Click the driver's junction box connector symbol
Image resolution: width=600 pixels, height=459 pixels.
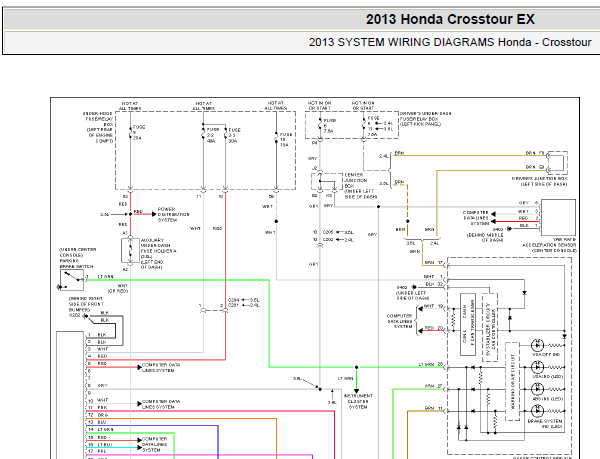558,163
